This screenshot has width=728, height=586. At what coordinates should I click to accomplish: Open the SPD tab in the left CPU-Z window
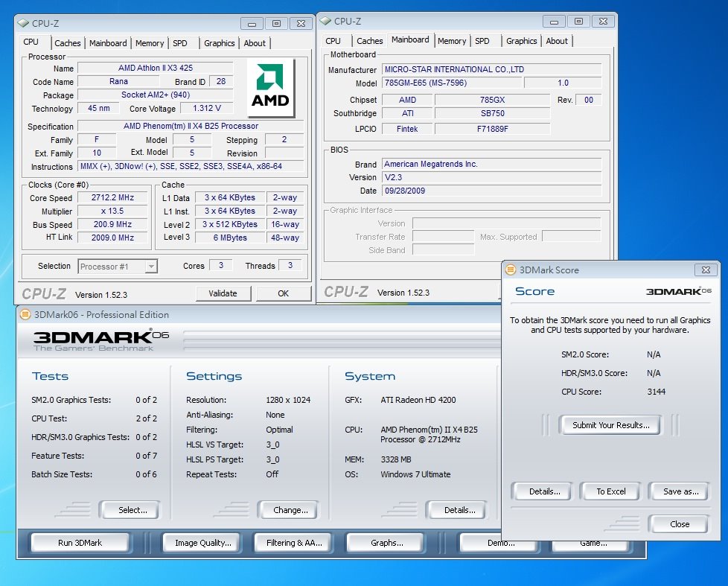tap(180, 43)
